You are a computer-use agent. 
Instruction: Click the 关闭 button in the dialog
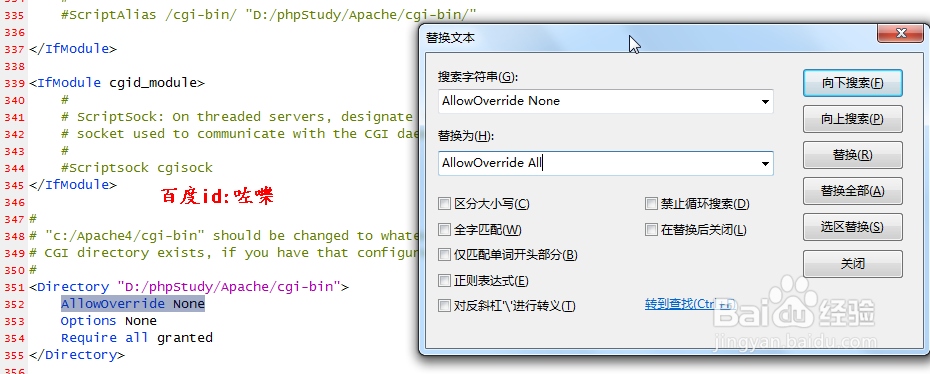pos(852,264)
